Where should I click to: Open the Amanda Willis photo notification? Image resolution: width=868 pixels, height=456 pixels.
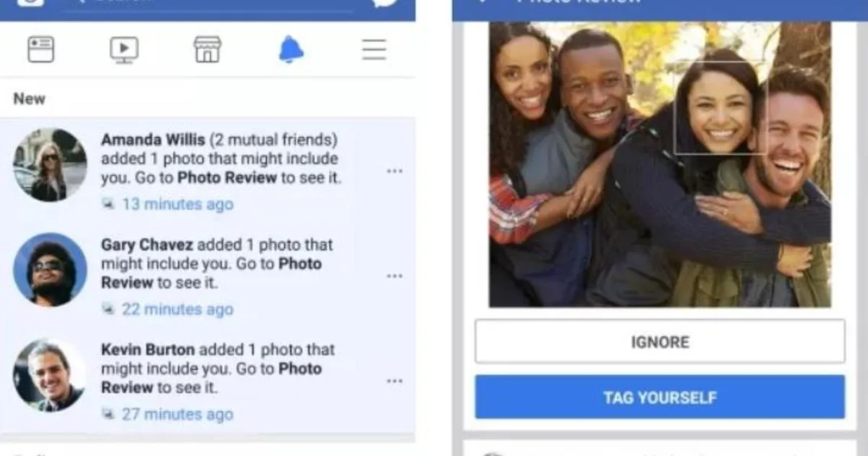(208, 172)
